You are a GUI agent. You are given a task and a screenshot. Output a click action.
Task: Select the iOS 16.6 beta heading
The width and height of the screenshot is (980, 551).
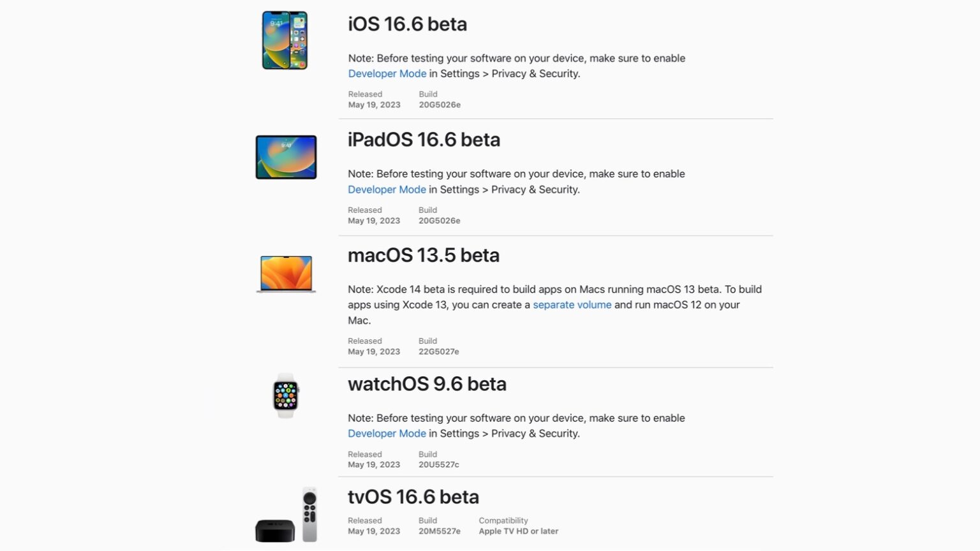coord(407,24)
